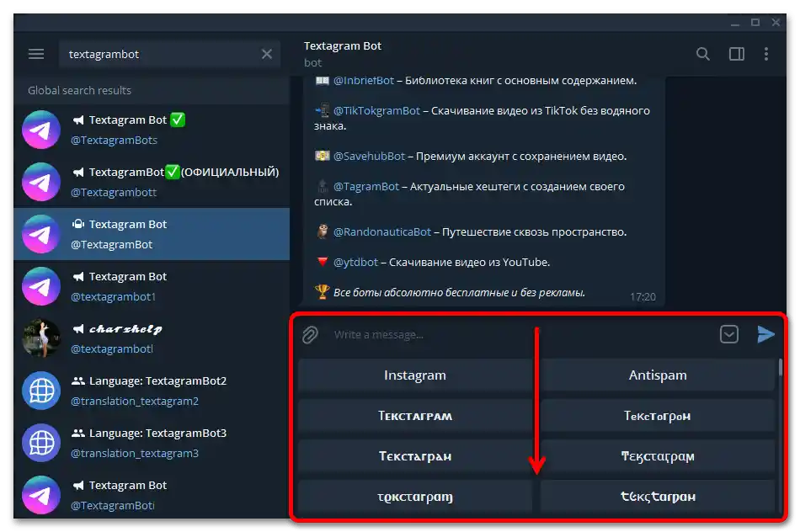Open Textagram Bot result with @TextagramBots
Viewport: 800px width, 532px height.
pyautogui.click(x=152, y=130)
